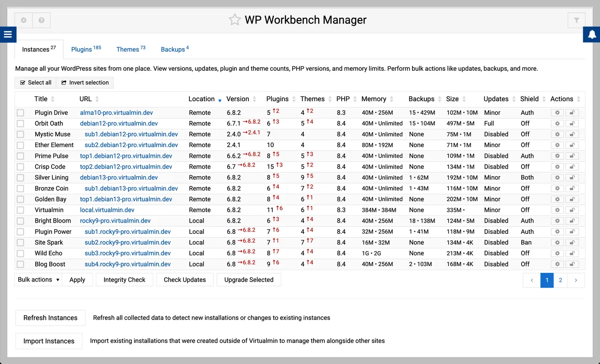Click the Integrity Check button
The width and height of the screenshot is (600, 364).
click(x=125, y=280)
